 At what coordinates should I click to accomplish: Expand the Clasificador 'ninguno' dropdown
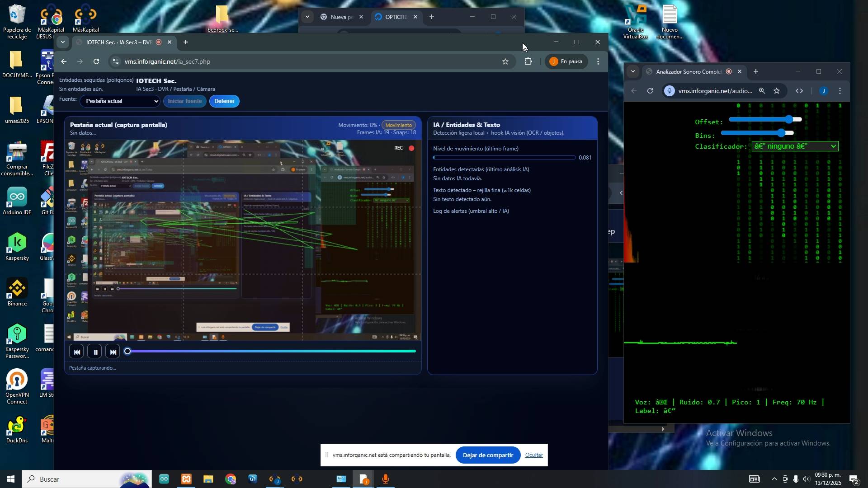tap(795, 146)
